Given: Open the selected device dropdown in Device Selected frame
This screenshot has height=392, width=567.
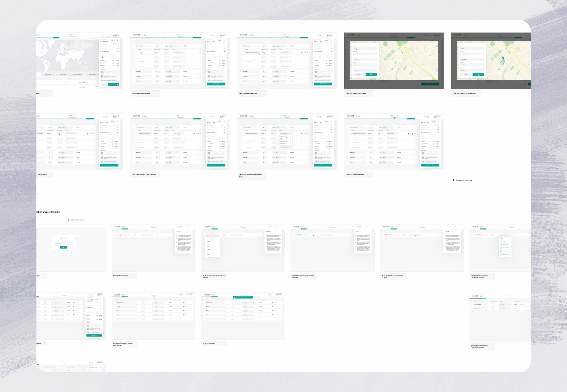Looking at the screenshot, I should (393, 133).
